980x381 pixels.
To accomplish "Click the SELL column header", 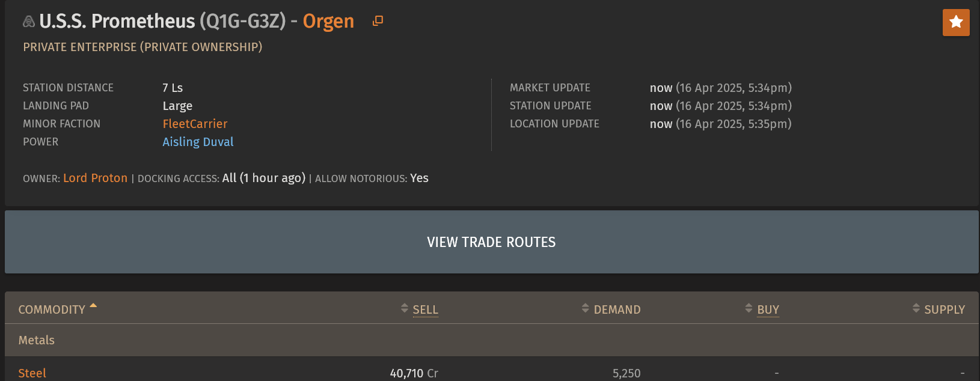I will point(425,309).
